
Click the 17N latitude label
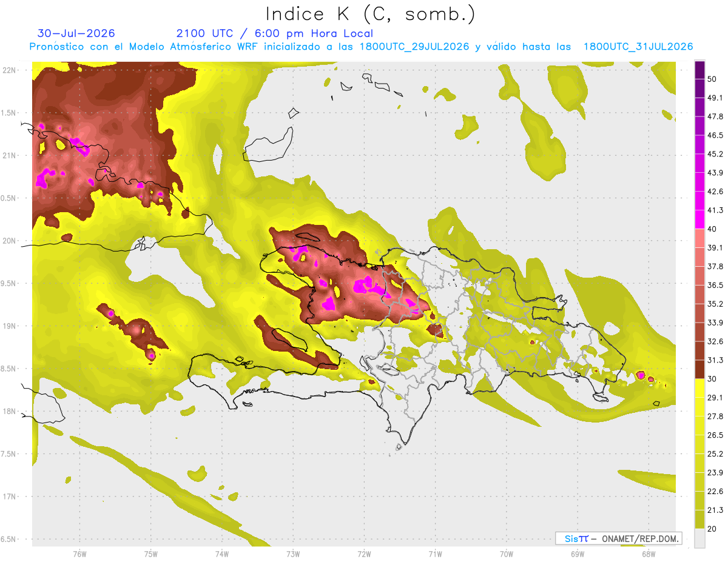click(8, 497)
